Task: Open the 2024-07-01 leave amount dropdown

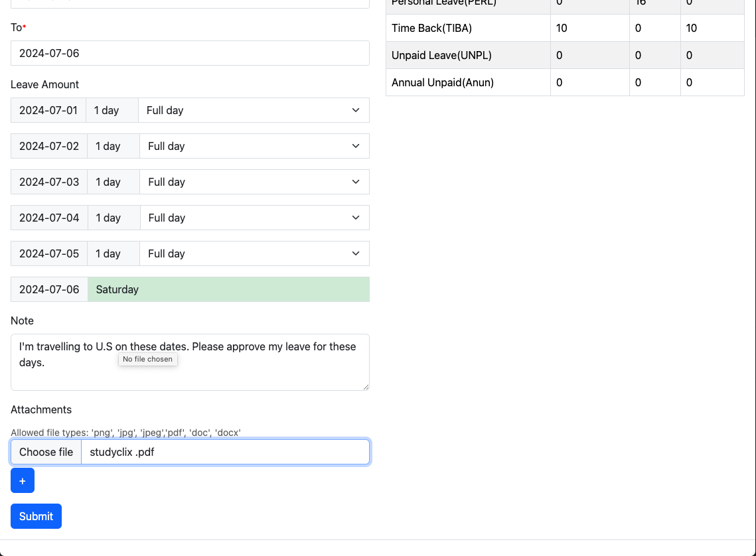Action: click(x=254, y=110)
